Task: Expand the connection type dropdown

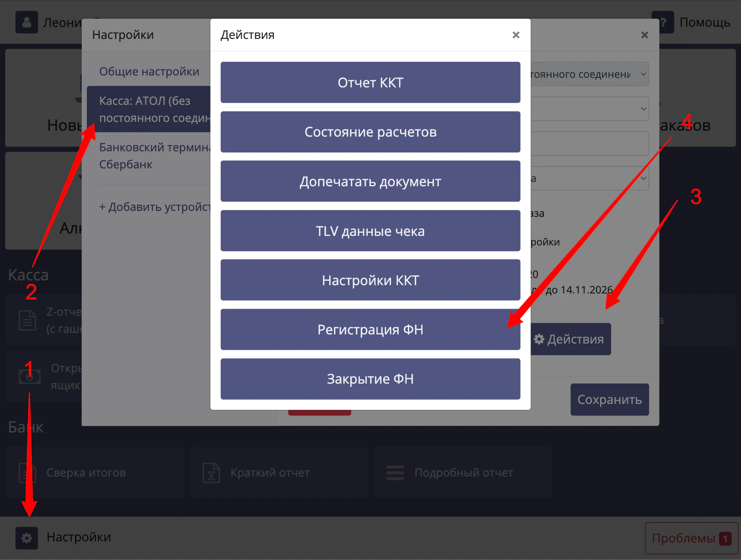Action: click(x=590, y=74)
